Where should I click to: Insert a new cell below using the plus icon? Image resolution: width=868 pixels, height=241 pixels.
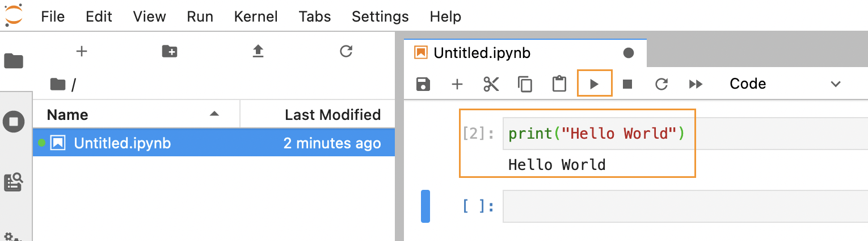[x=457, y=84]
